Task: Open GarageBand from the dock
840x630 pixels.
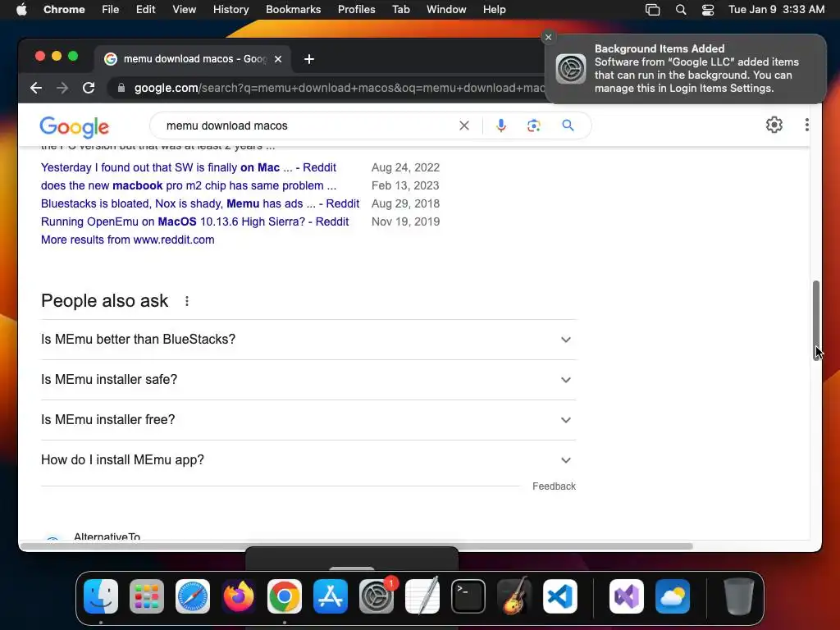Action: pyautogui.click(x=514, y=596)
